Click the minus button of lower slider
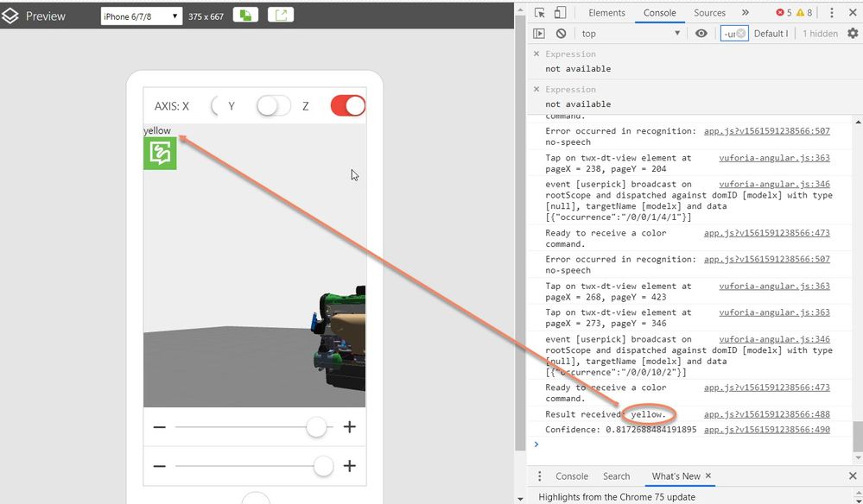 (x=160, y=466)
